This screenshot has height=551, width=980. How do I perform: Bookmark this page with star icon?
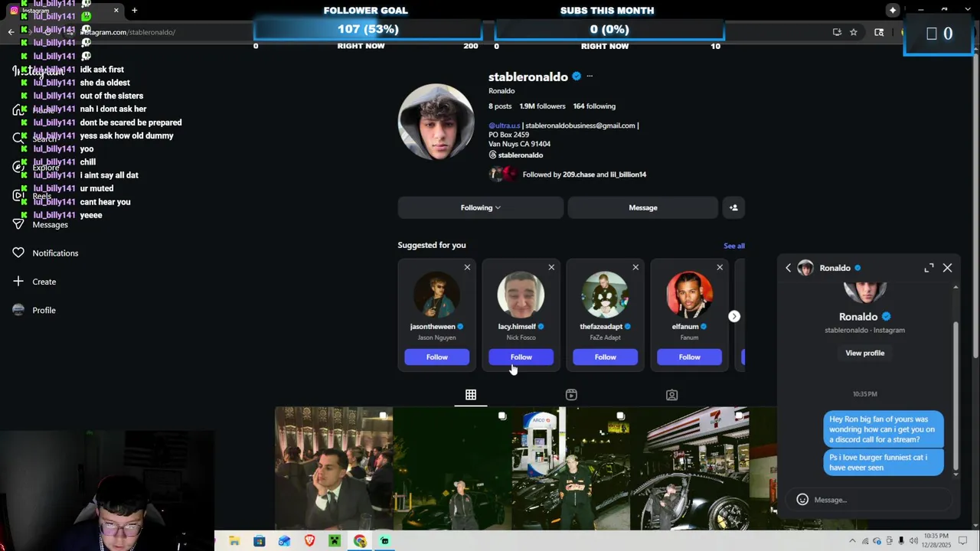click(x=853, y=32)
